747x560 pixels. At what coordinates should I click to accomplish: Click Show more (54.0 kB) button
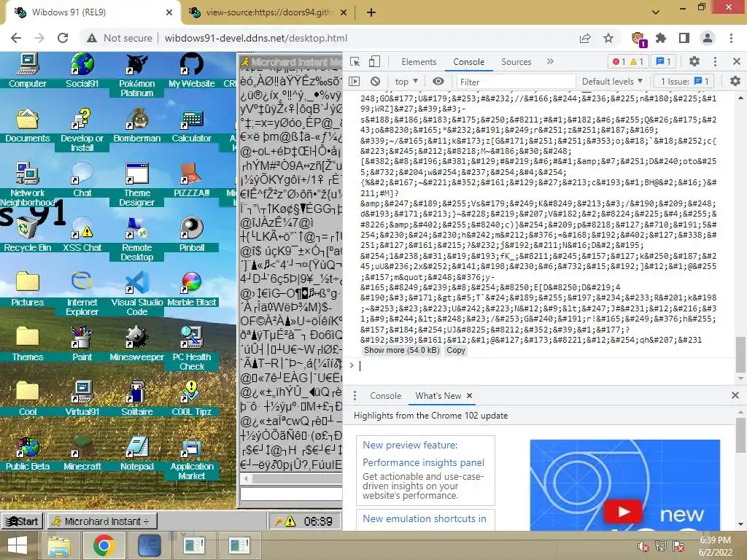pyautogui.click(x=402, y=351)
